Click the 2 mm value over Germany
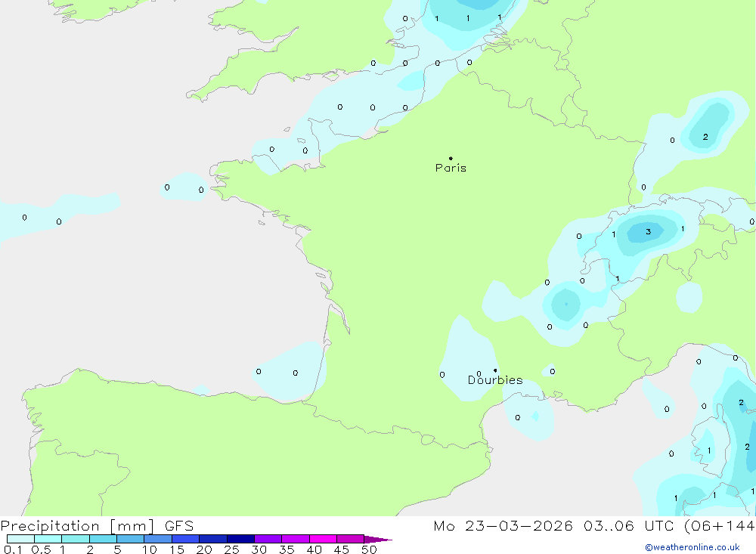 705,137
